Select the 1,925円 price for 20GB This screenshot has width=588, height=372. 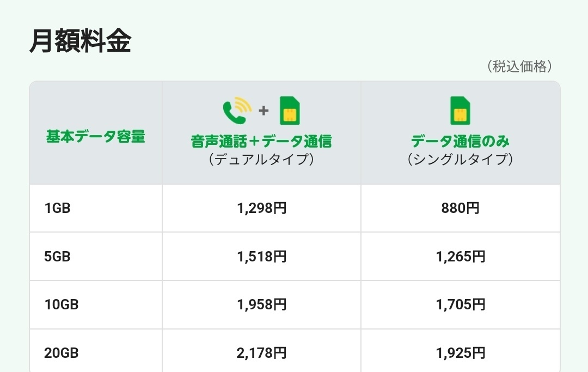pyautogui.click(x=460, y=353)
